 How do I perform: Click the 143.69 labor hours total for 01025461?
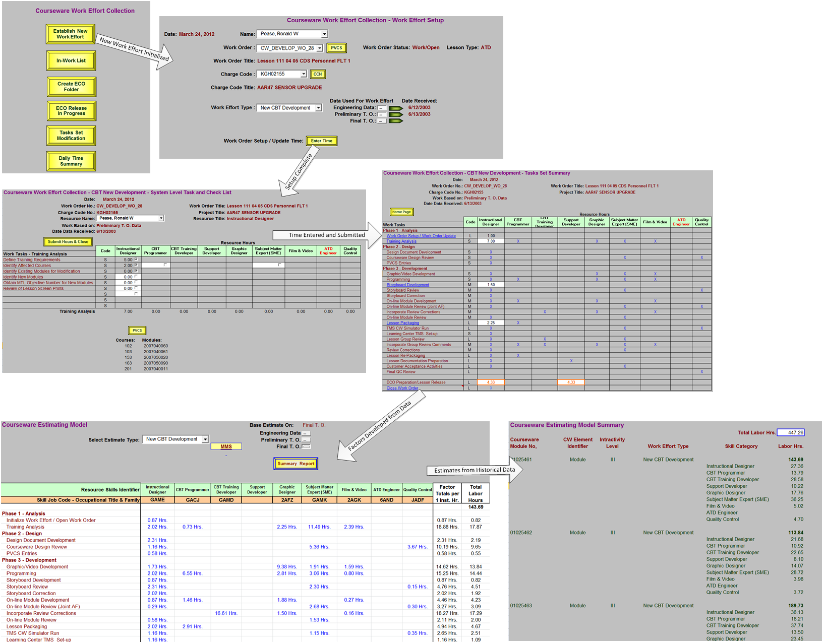(x=796, y=460)
